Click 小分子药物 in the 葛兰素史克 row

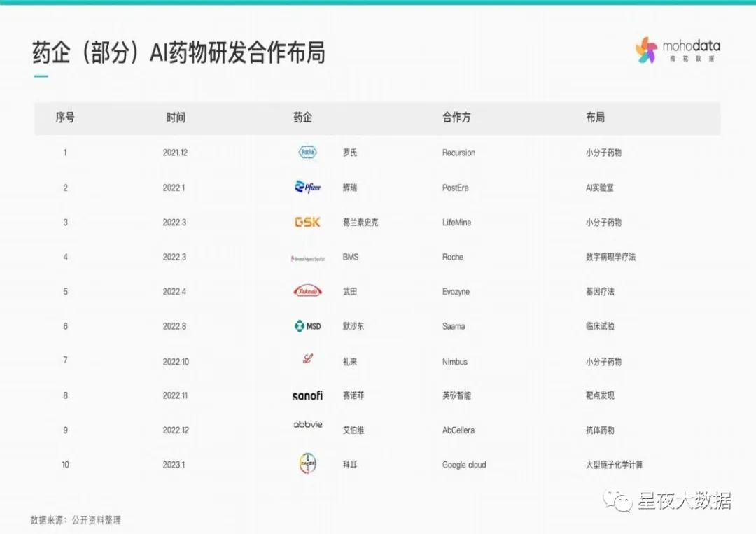[x=603, y=222]
